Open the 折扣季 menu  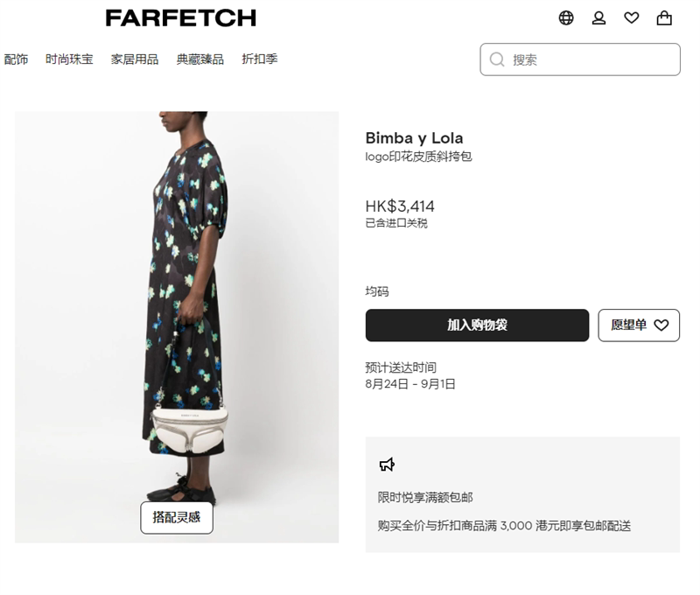(x=259, y=59)
